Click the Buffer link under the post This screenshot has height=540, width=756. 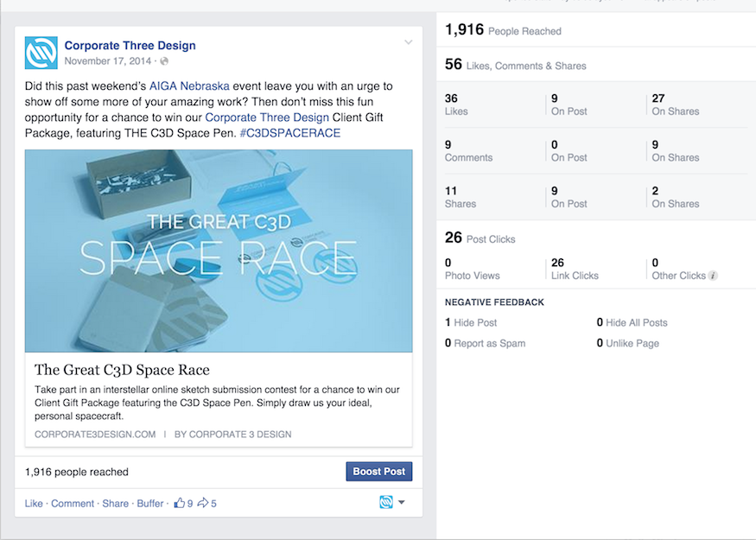coord(150,504)
